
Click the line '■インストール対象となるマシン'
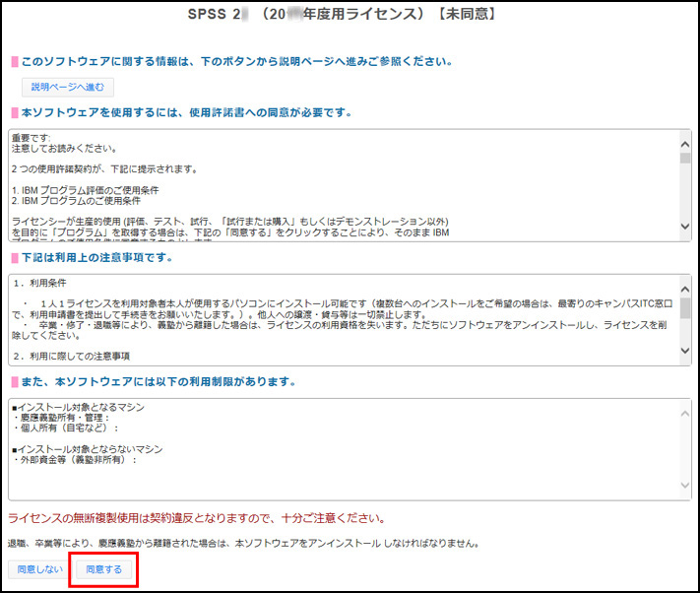(x=78, y=407)
